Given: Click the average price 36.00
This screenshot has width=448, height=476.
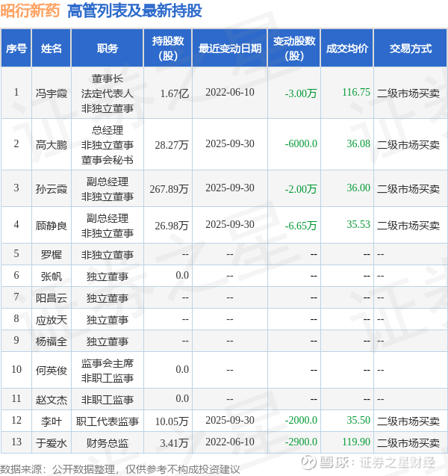Looking at the screenshot, I should pos(358,188).
